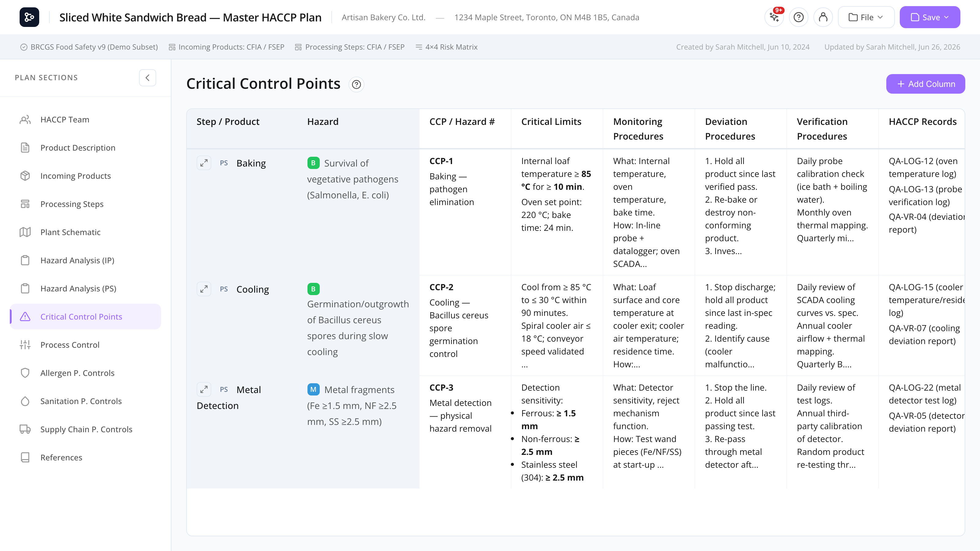Click the Artisan Bakery Co. Ltd. company name
Screen dimensions: 980x551
(383, 17)
